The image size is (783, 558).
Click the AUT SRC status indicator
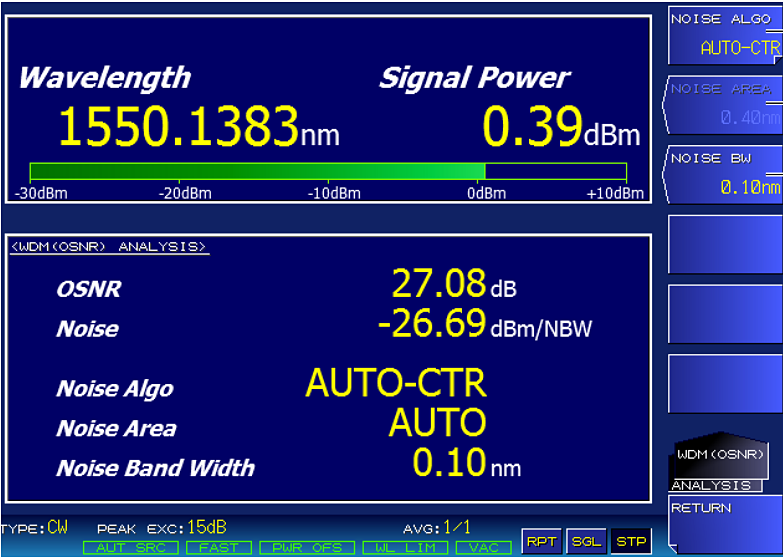click(x=131, y=548)
